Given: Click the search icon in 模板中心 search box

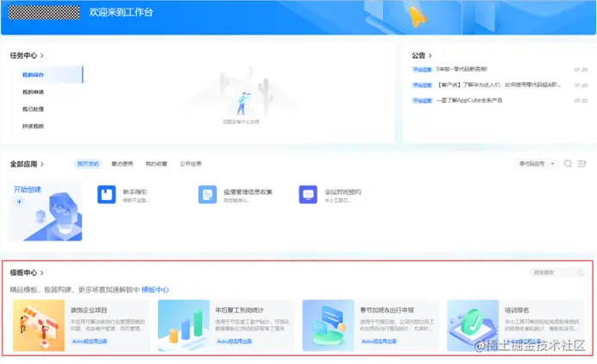Looking at the screenshot, I should click(x=581, y=273).
